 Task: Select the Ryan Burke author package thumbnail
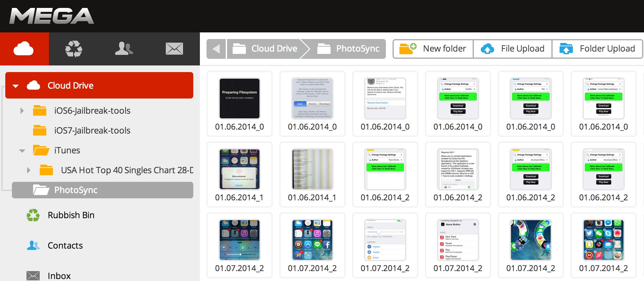tap(385, 169)
